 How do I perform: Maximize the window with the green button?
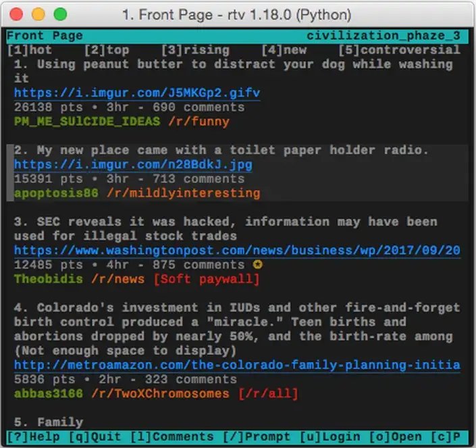click(x=60, y=14)
